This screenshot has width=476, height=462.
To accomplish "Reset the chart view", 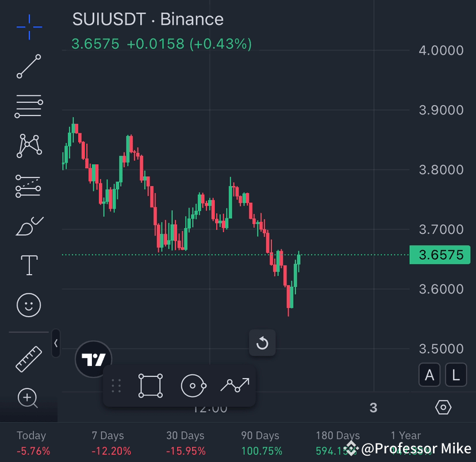I will click(262, 343).
